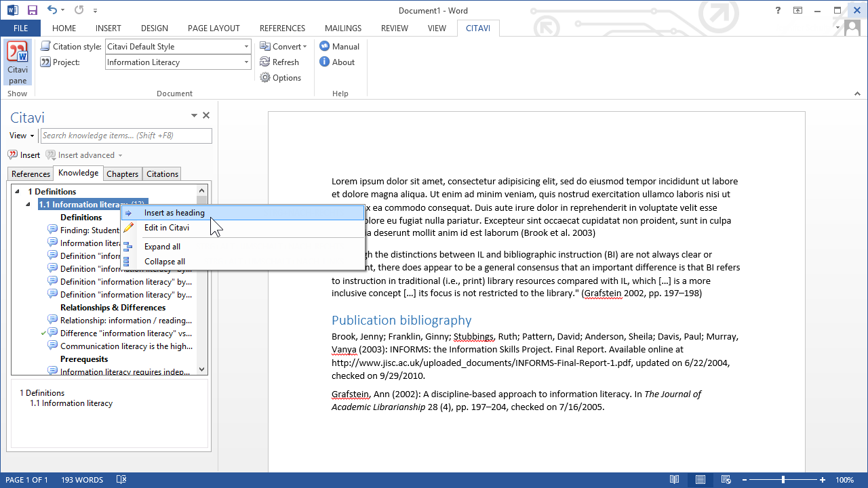Click About in Help group

pyautogui.click(x=337, y=62)
